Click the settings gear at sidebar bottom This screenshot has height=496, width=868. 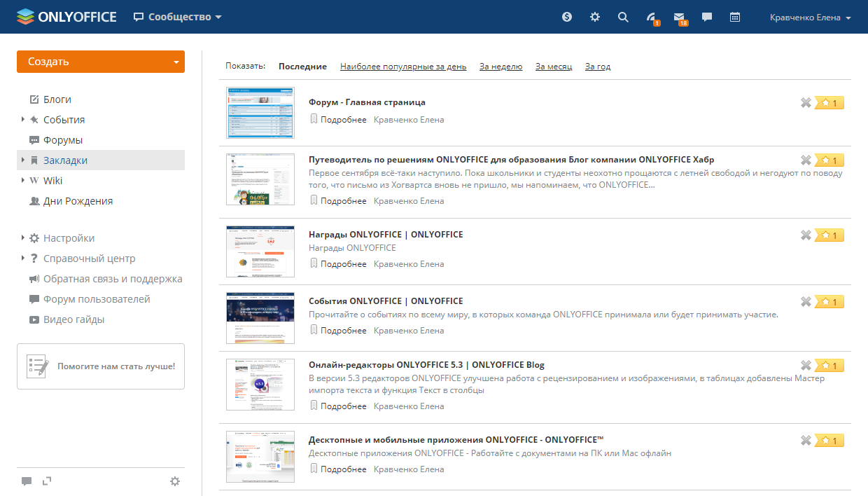pyautogui.click(x=175, y=481)
